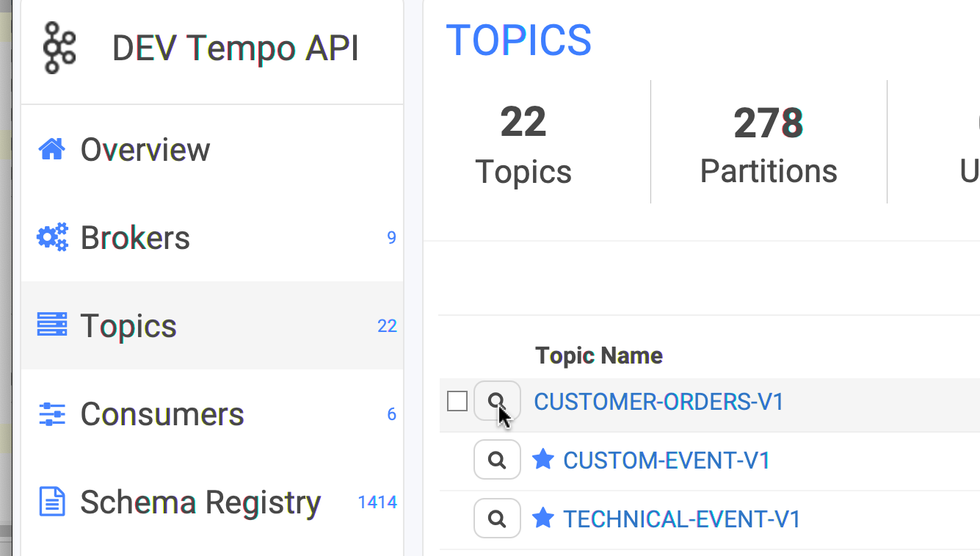The image size is (980, 556).
Task: Click the Kafka cluster logo icon
Action: click(59, 48)
